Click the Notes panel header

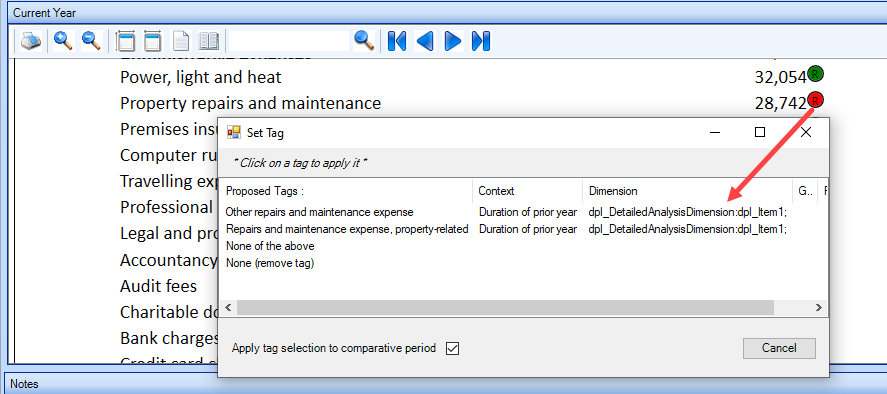pos(446,384)
